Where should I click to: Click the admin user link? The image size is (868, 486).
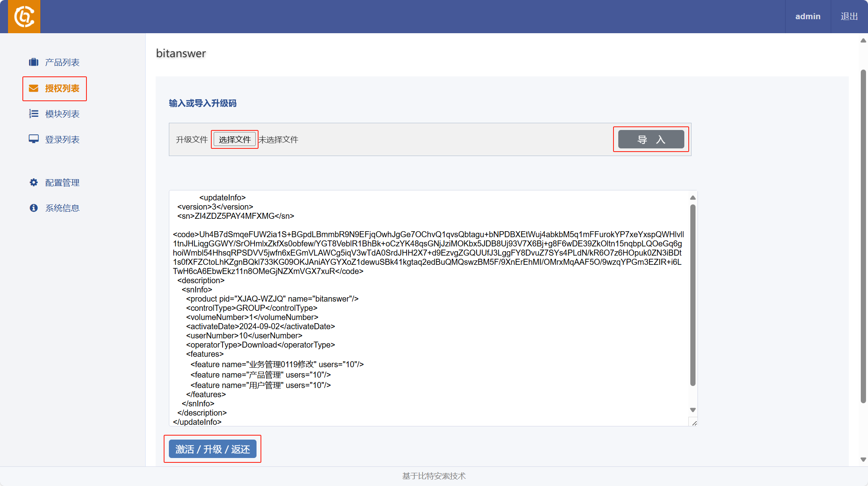pyautogui.click(x=808, y=16)
